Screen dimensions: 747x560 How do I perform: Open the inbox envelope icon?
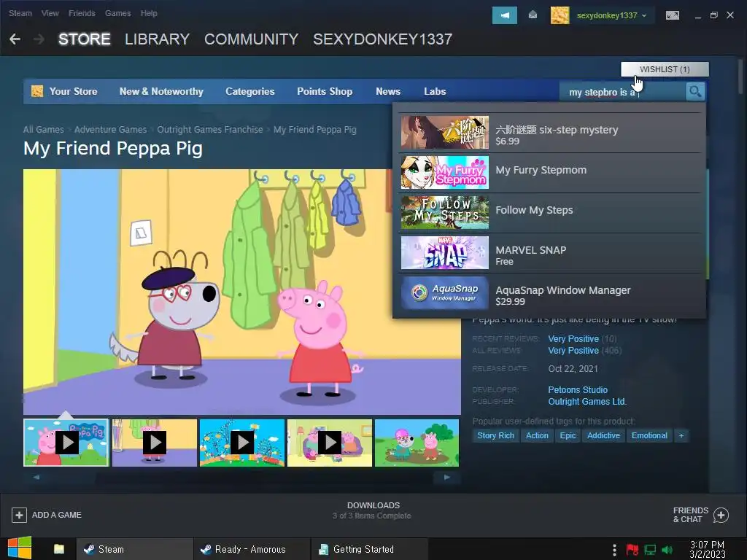[x=533, y=15]
